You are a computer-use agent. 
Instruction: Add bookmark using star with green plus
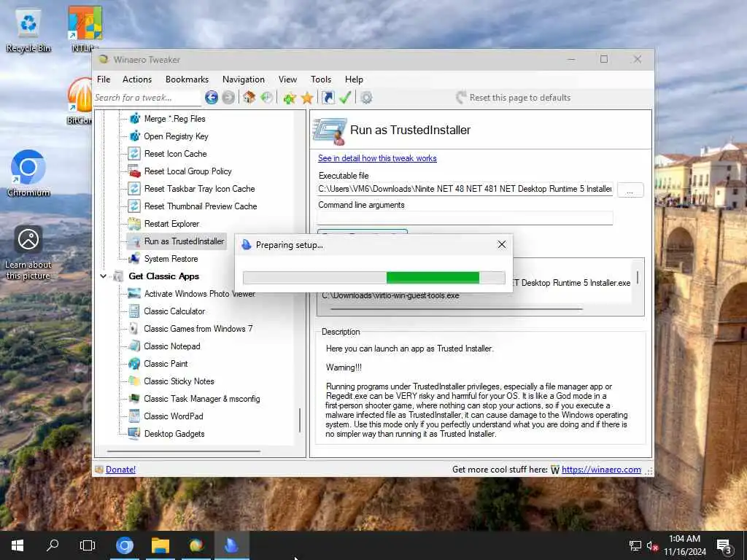(289, 98)
